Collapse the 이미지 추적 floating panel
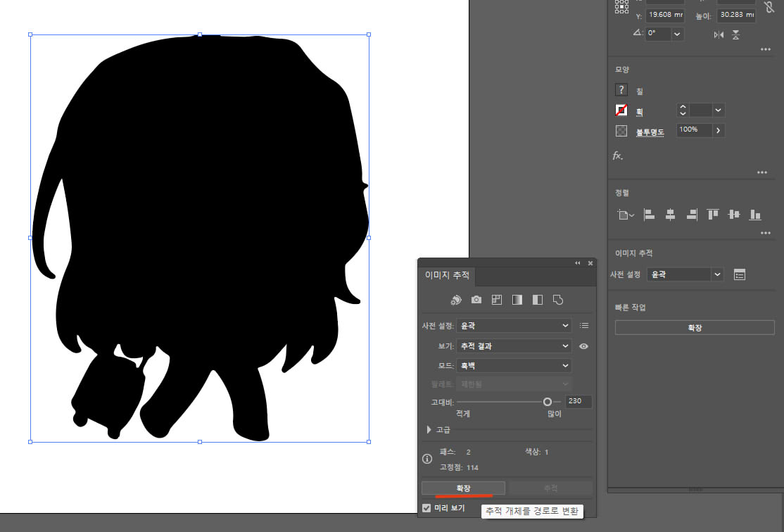784x532 pixels. [x=578, y=263]
